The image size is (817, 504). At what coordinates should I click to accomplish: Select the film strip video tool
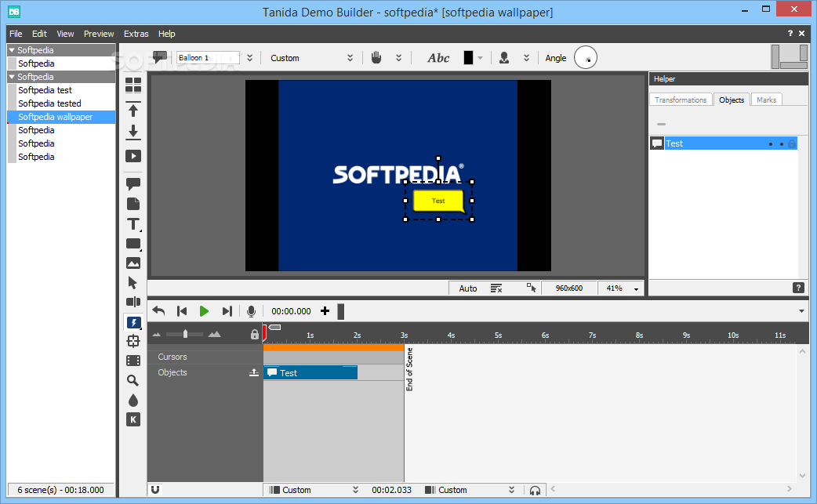point(133,361)
